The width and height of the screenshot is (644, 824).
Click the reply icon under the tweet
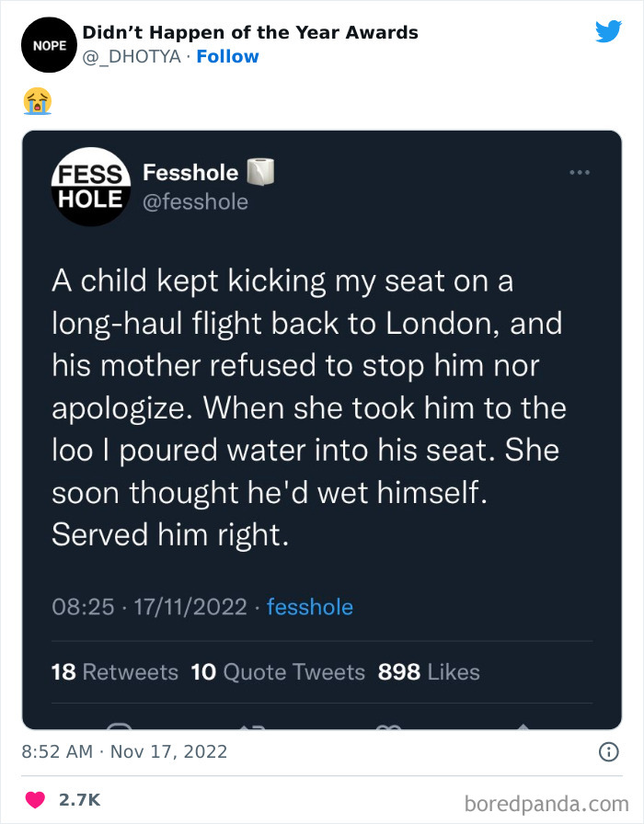(x=121, y=727)
